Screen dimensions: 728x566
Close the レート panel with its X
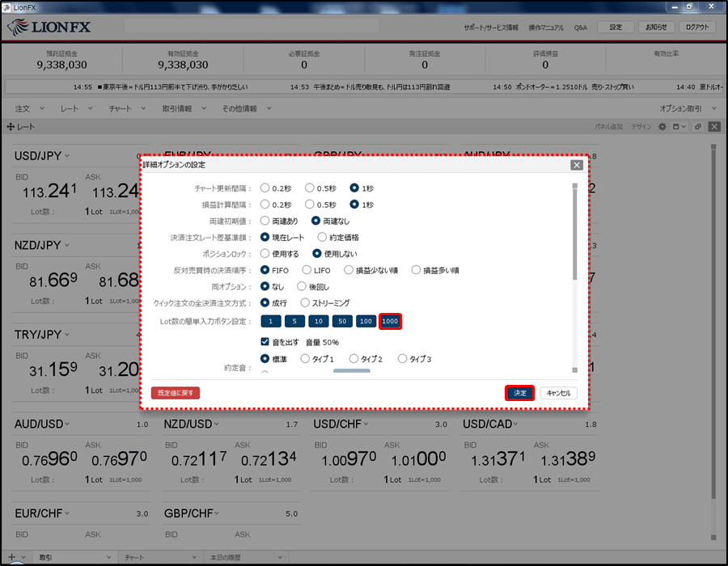click(714, 127)
